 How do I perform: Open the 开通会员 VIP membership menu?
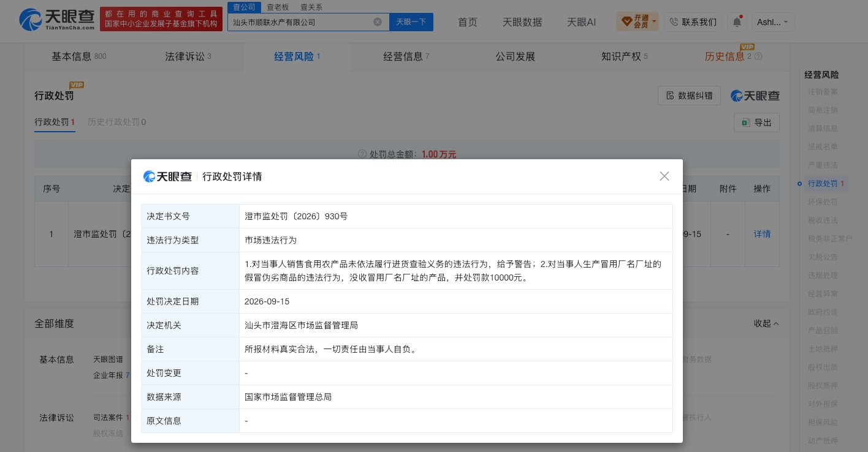click(x=637, y=22)
